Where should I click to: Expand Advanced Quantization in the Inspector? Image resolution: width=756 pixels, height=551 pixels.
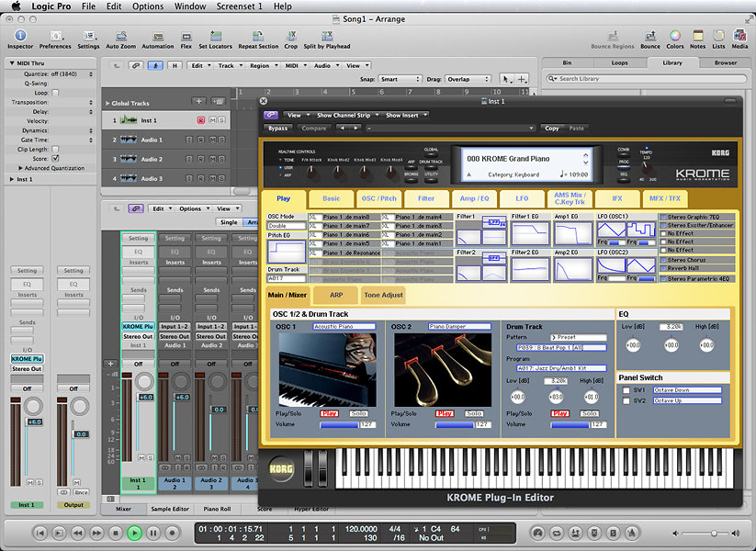(20, 168)
